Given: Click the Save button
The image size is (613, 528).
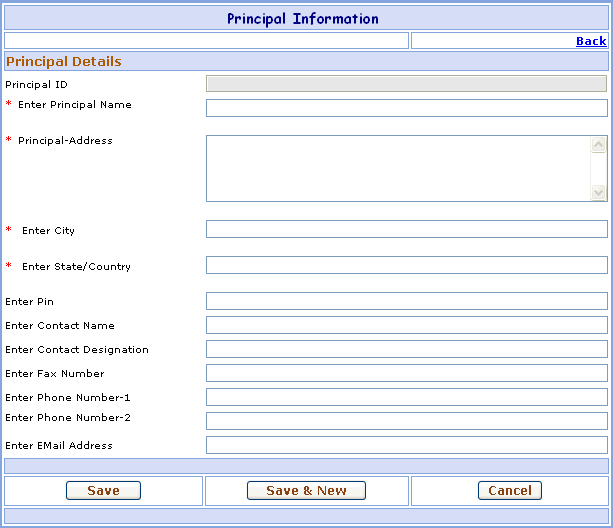Looking at the screenshot, I should click(103, 490).
